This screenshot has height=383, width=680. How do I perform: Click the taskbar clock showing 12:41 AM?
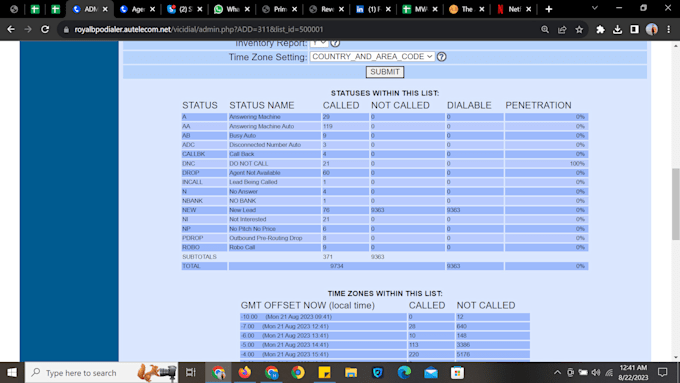tap(633, 373)
